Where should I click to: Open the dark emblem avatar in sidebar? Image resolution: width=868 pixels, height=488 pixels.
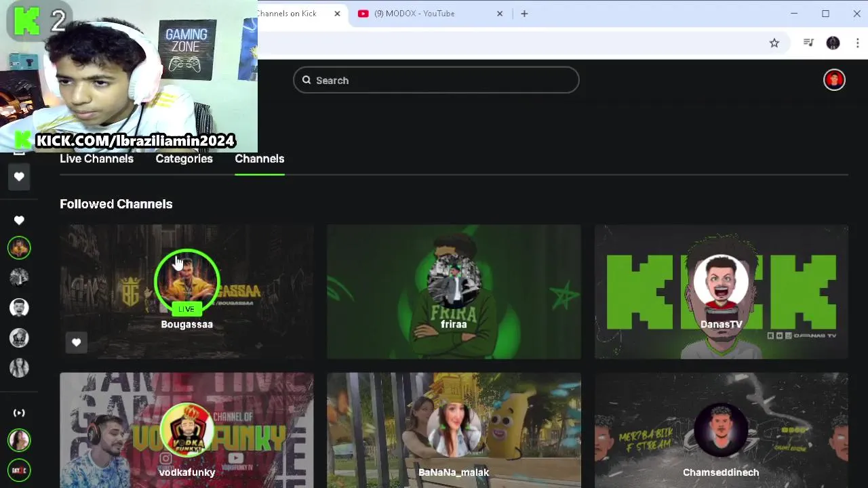[x=19, y=338]
